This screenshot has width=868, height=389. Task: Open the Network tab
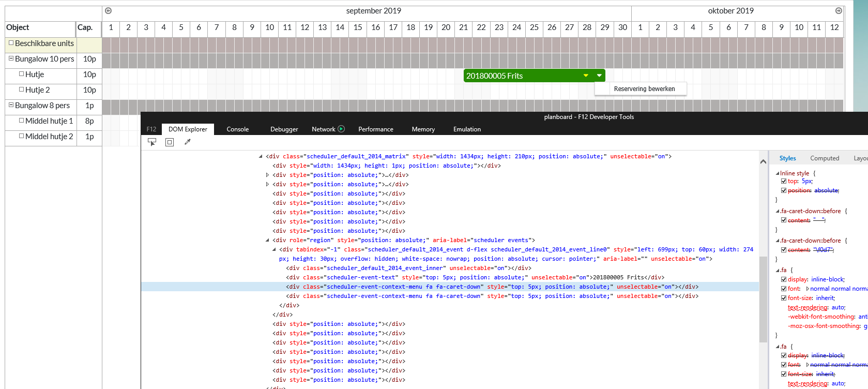324,129
